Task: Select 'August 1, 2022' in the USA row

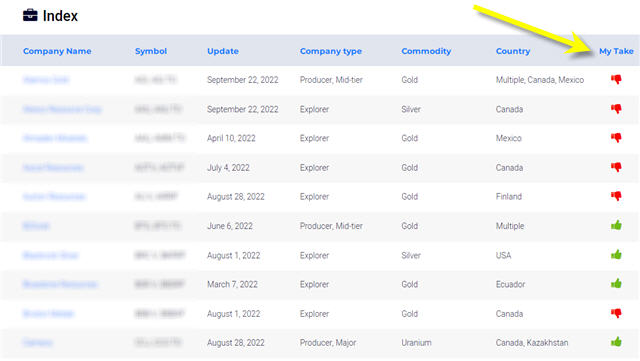Action: point(233,255)
